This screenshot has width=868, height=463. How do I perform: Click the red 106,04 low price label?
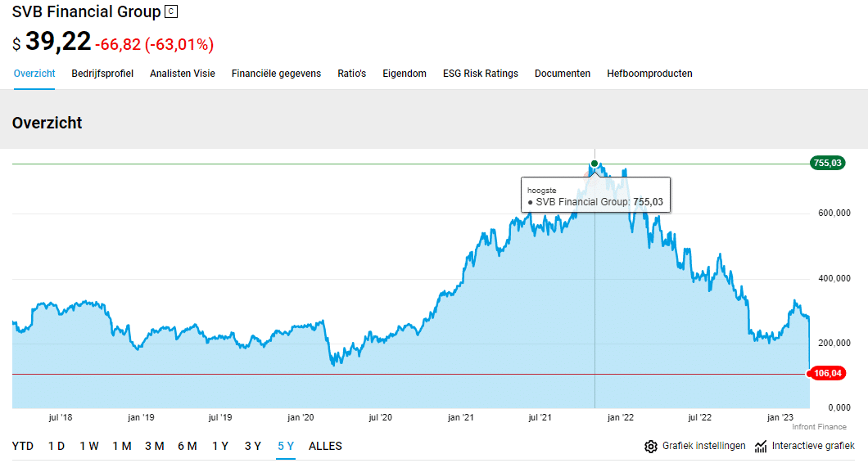click(827, 373)
